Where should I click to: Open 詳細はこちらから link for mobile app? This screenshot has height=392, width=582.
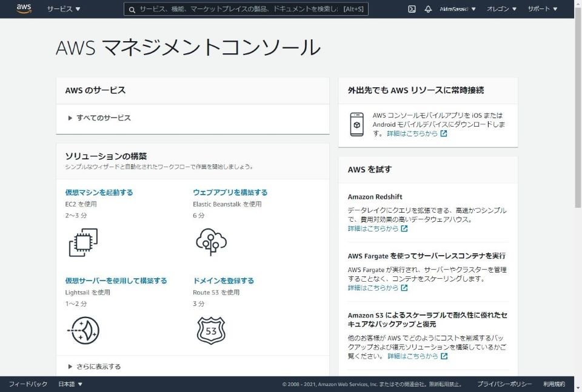pos(412,133)
